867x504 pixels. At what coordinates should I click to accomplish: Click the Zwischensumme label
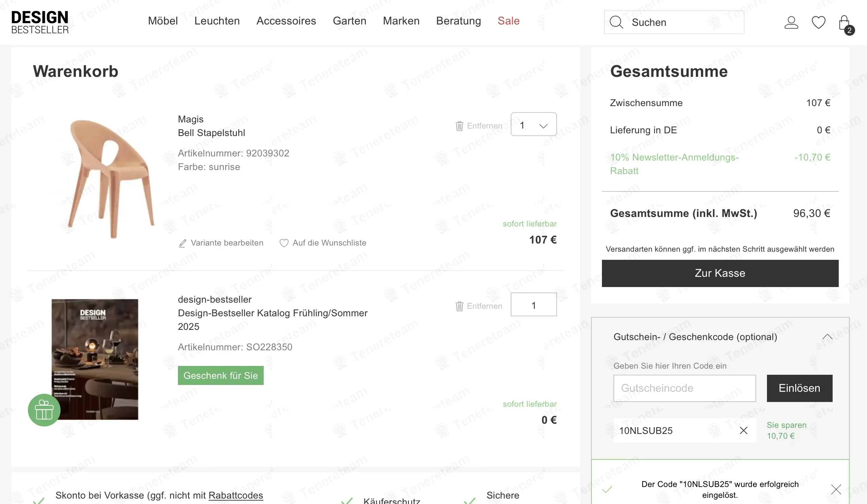pos(646,103)
